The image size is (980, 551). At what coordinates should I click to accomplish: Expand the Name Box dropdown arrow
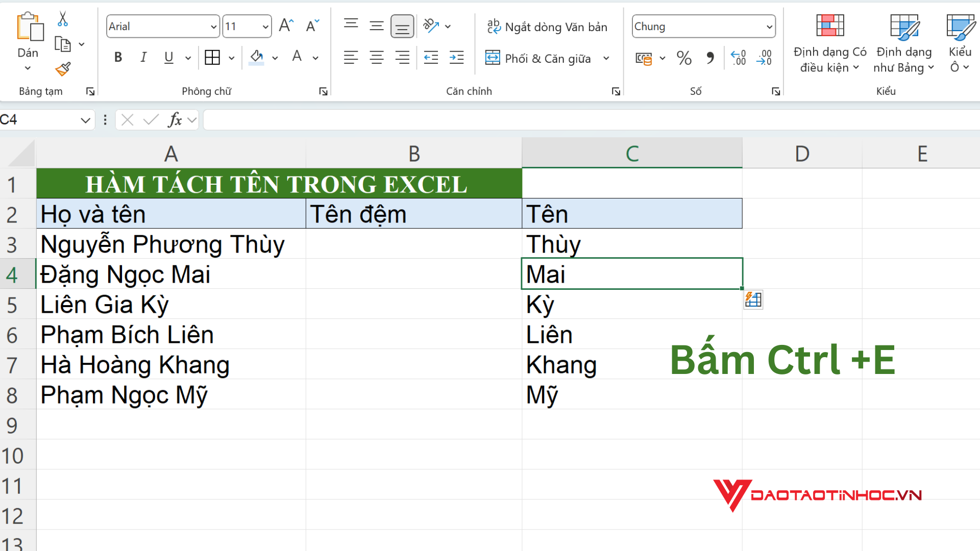coord(85,120)
